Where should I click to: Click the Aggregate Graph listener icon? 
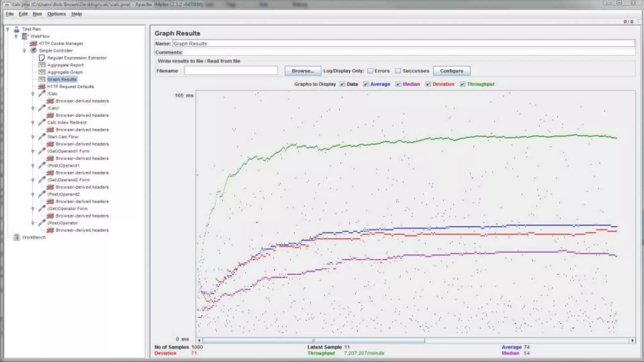click(x=42, y=72)
